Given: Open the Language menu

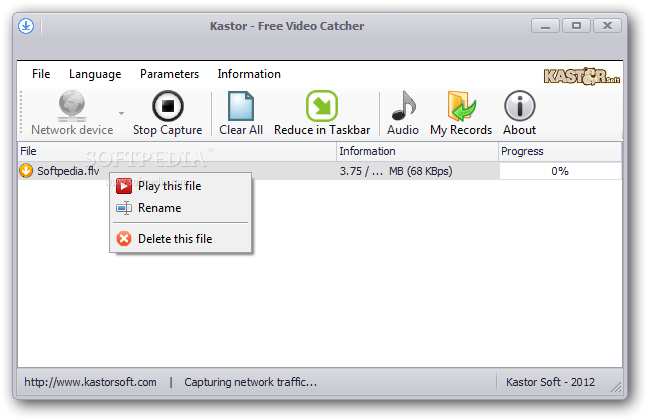Looking at the screenshot, I should click(x=95, y=74).
